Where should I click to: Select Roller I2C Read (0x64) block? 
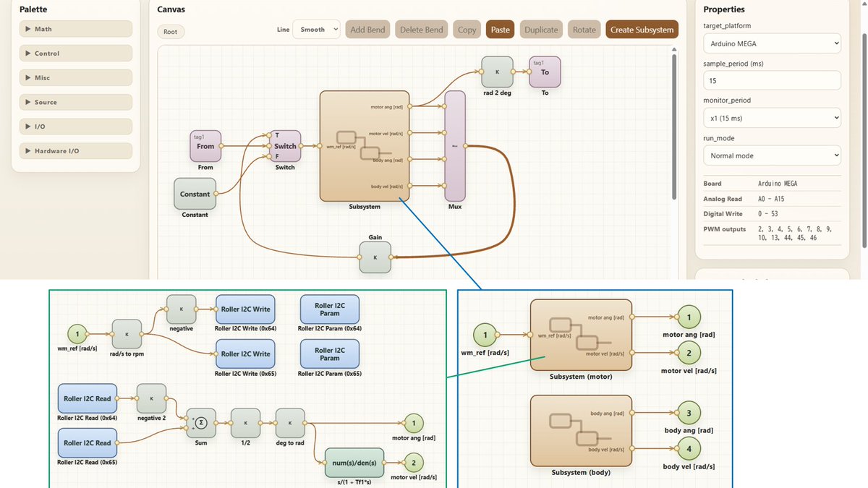tap(88, 398)
